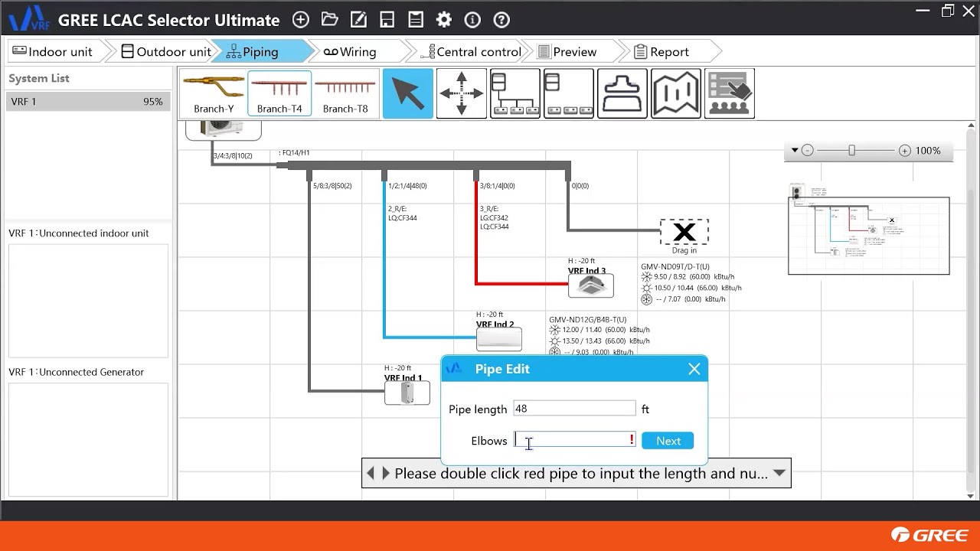Screen dimensions: 980x551
Task: Click the Unconnected Generator list box
Action: 88,439
